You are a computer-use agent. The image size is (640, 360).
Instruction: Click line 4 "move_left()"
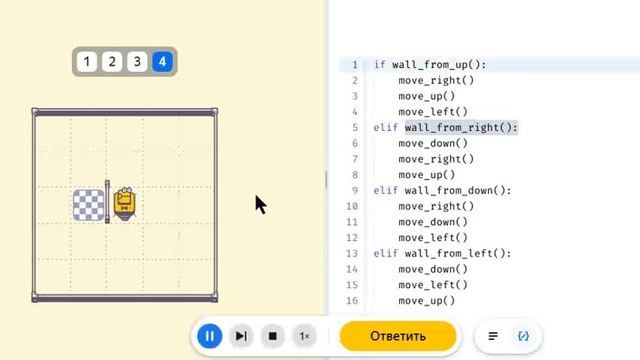[433, 112]
